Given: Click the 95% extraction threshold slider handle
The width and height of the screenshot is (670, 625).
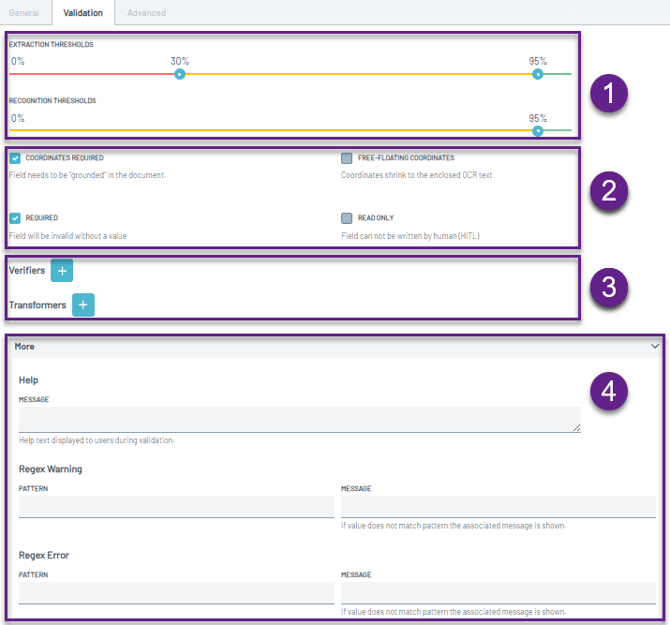Looking at the screenshot, I should point(538,74).
